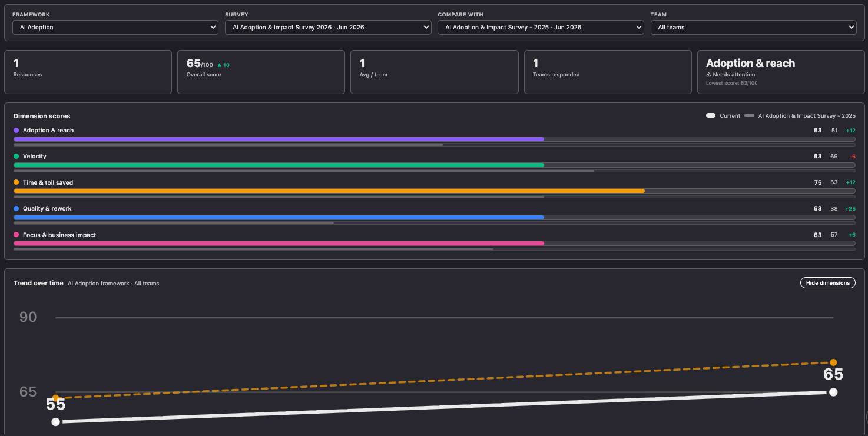The width and height of the screenshot is (868, 436).
Task: Select the Overall score 65/100 card
Action: pyautogui.click(x=261, y=72)
